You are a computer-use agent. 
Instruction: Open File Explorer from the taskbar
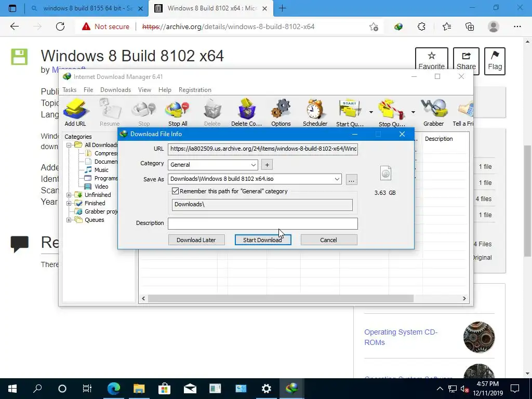[x=139, y=388]
